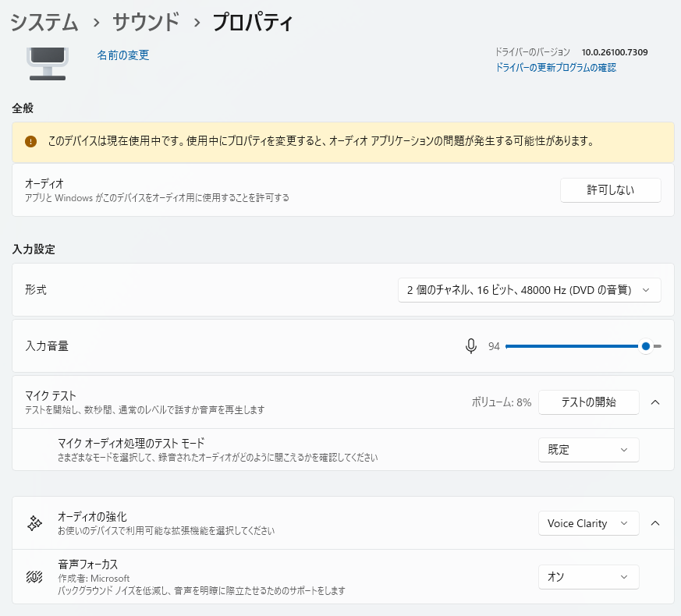
Task: Click the audio enhancements sparkle icon
Action: pyautogui.click(x=34, y=524)
